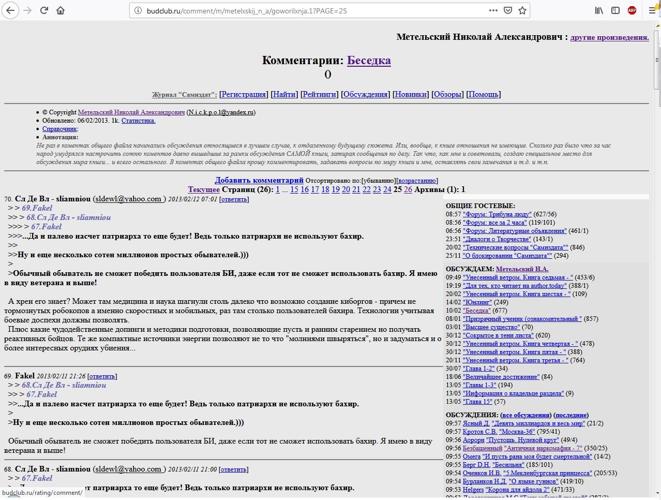Open the [Обсуждения] navigation link
Viewport: 661px width, 500px height.
(365, 94)
